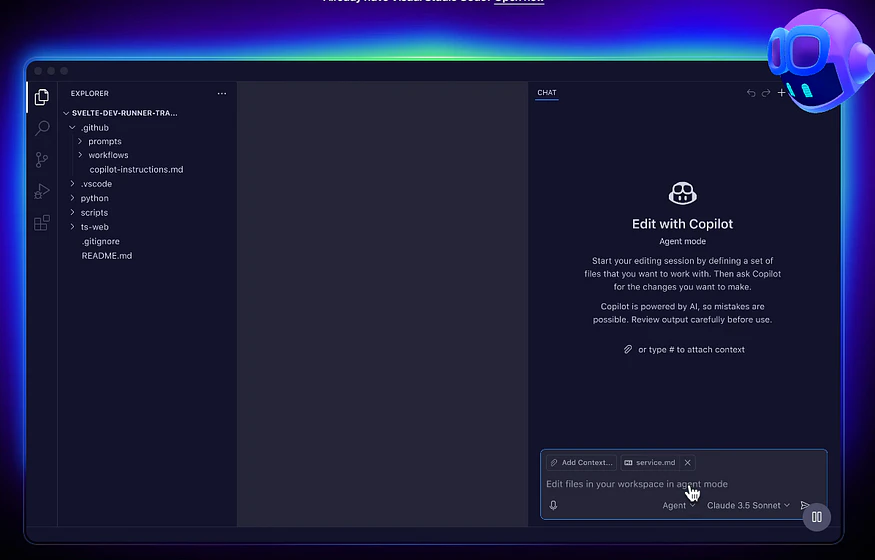Send the chat message
The width and height of the screenshot is (875, 560).
pyautogui.click(x=805, y=505)
